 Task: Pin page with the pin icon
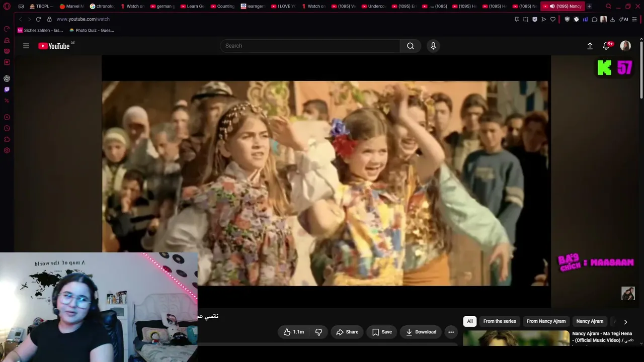click(x=517, y=19)
